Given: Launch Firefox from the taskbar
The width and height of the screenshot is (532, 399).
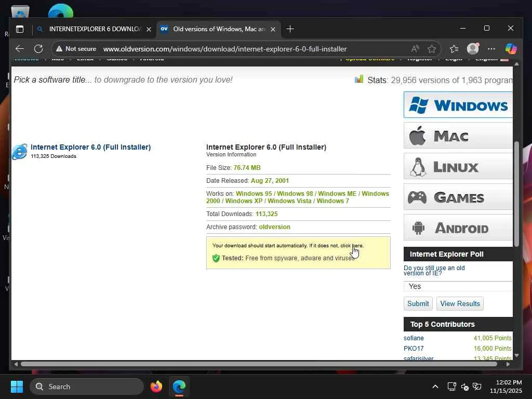Looking at the screenshot, I should click(156, 387).
